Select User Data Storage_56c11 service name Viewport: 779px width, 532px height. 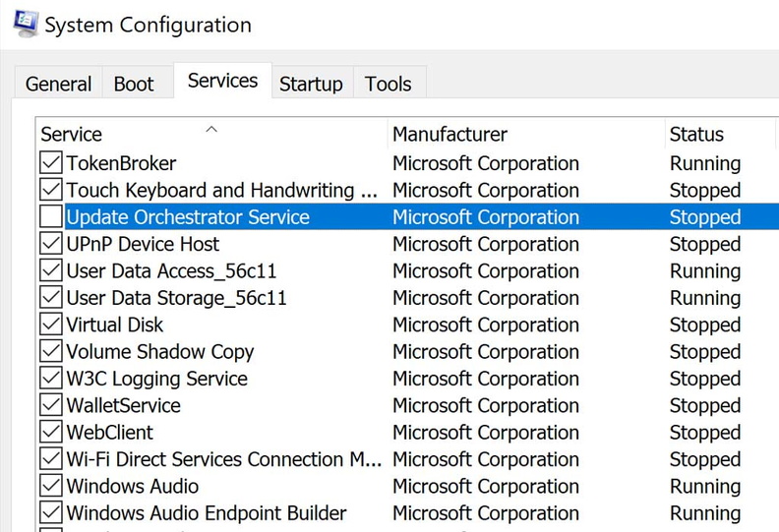(176, 298)
